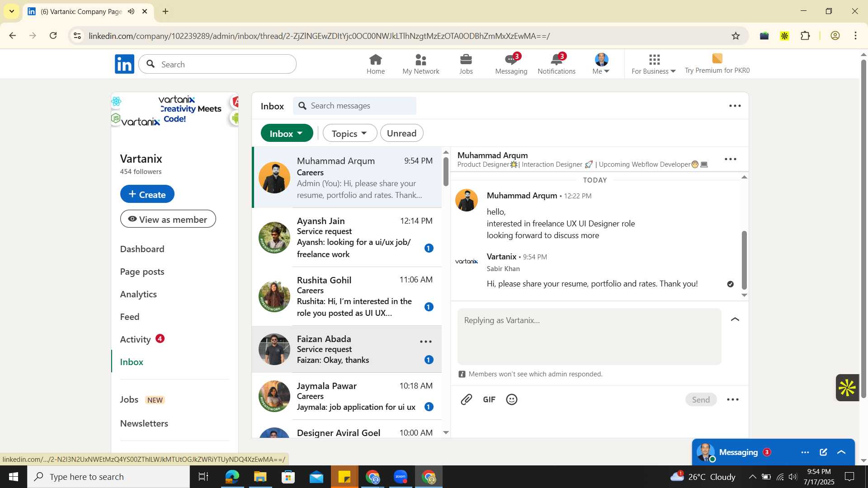This screenshot has height=488, width=868.
Task: Click Try Premium for PKR0 link
Action: 717,64
